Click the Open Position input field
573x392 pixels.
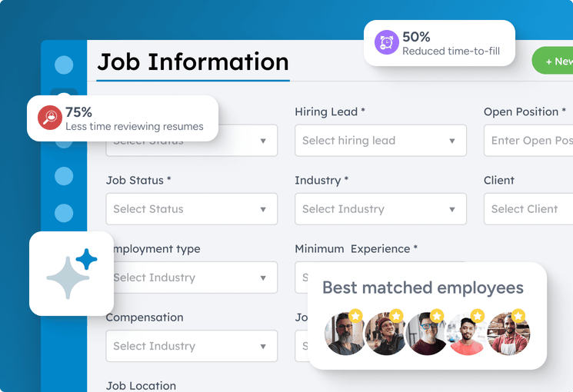531,141
